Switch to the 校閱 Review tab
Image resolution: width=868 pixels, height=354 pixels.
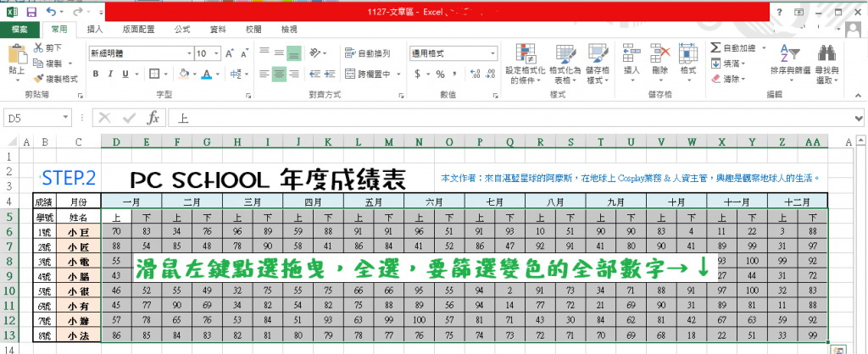pyautogui.click(x=253, y=30)
